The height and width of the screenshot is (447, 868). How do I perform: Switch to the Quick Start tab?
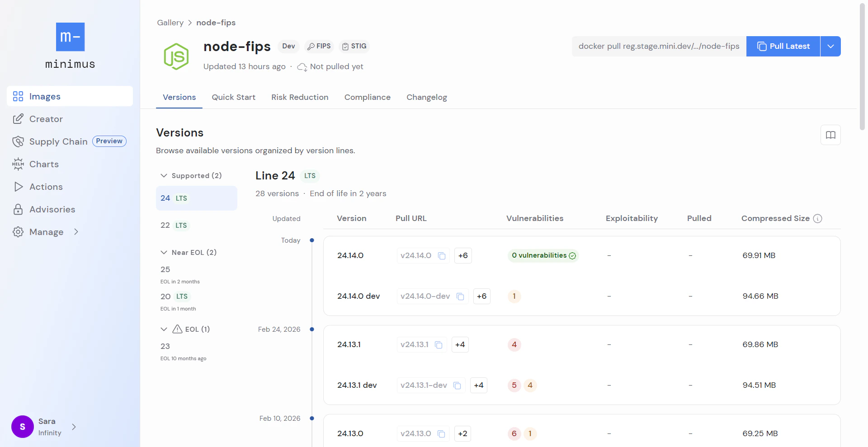[233, 97]
